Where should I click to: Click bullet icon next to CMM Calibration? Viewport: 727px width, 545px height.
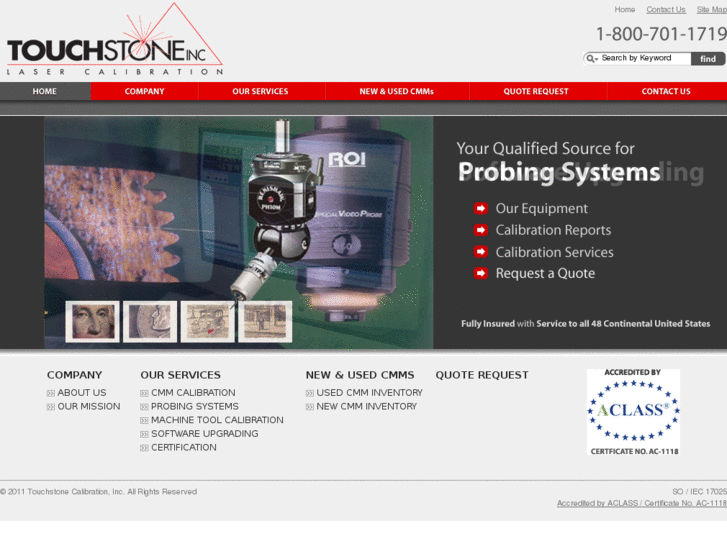(144, 393)
